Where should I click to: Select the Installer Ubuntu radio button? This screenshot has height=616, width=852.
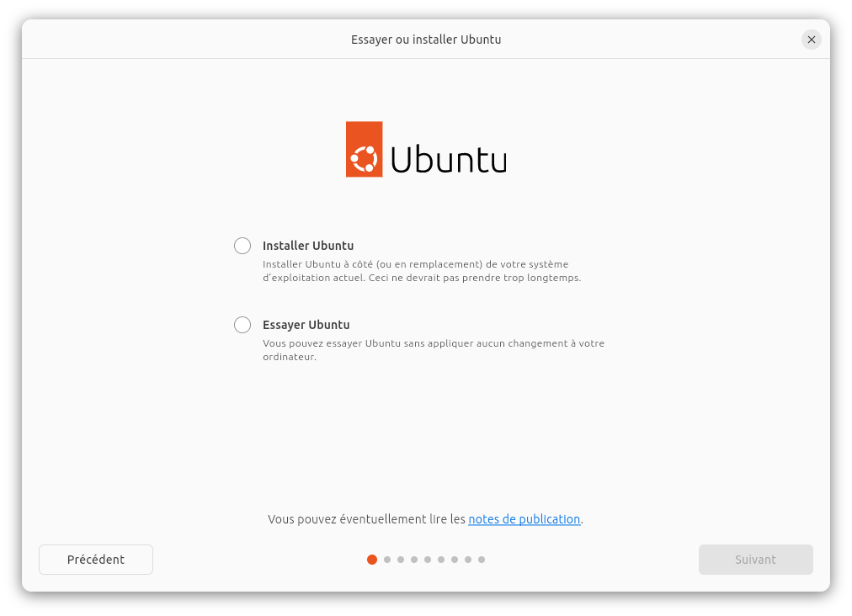tap(242, 246)
